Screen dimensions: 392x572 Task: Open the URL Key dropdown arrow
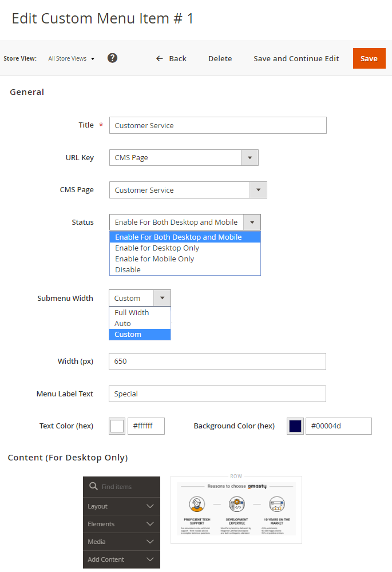(250, 158)
